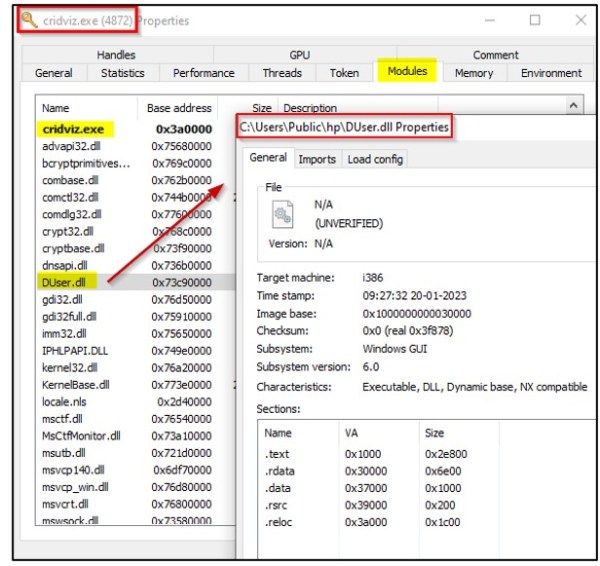Click the scroll up arrow of modules list
Viewport: 600px width, 566px height.
573,106
